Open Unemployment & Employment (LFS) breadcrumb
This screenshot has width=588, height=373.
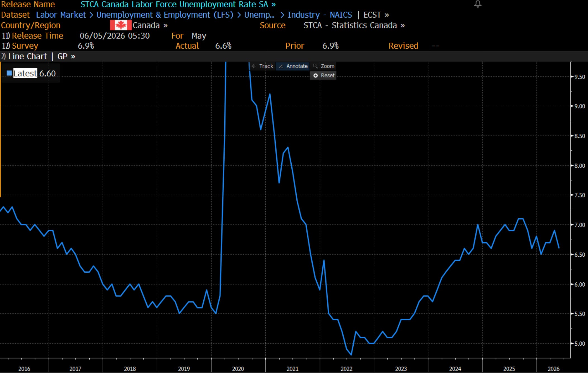[165, 15]
